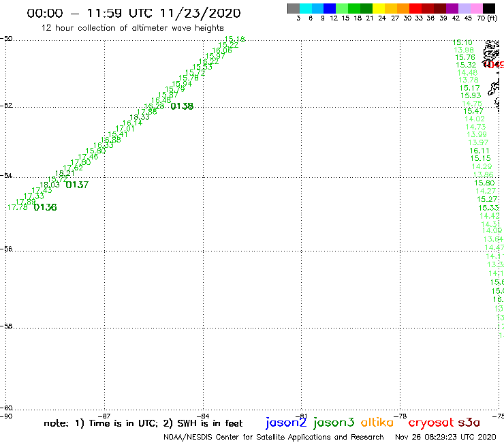504x443 pixels.
Task: Click the latitude label -58
Action: click(6, 326)
